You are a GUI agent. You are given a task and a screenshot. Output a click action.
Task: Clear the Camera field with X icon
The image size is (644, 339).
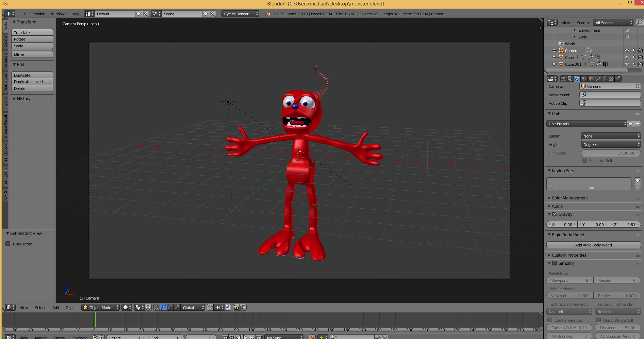point(638,86)
